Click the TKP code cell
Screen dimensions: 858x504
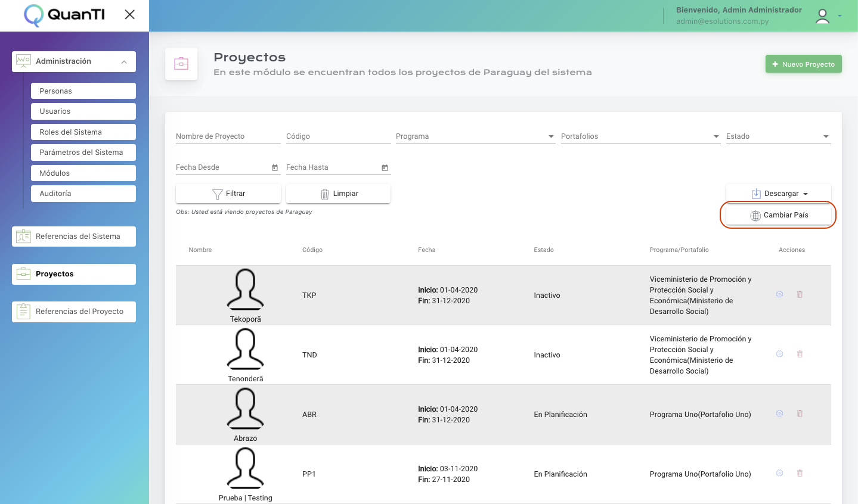(309, 295)
